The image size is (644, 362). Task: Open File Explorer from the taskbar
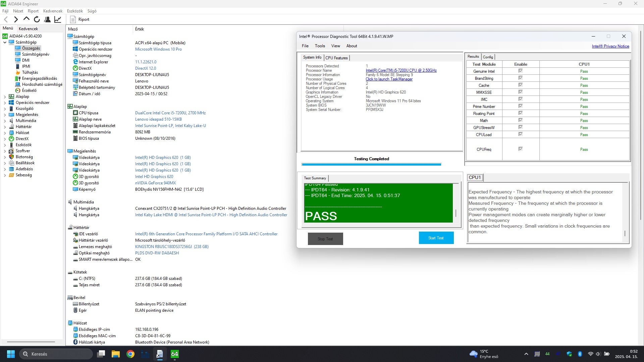coord(116,354)
